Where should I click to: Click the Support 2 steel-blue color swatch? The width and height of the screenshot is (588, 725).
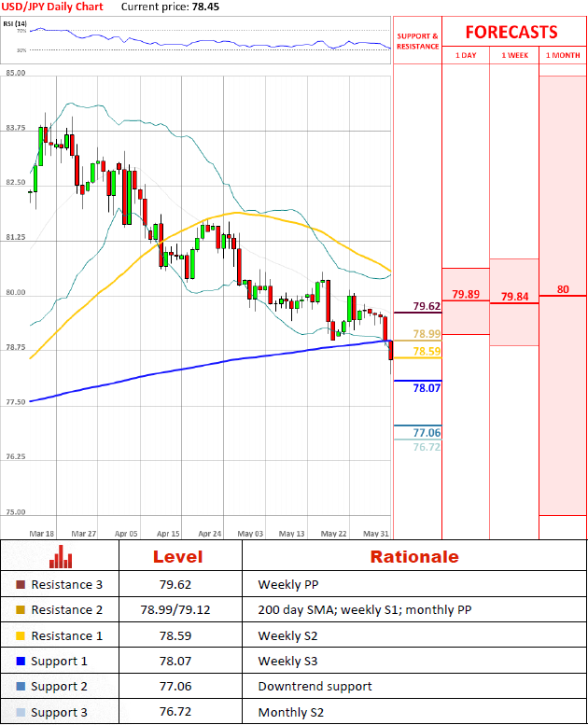point(21,687)
